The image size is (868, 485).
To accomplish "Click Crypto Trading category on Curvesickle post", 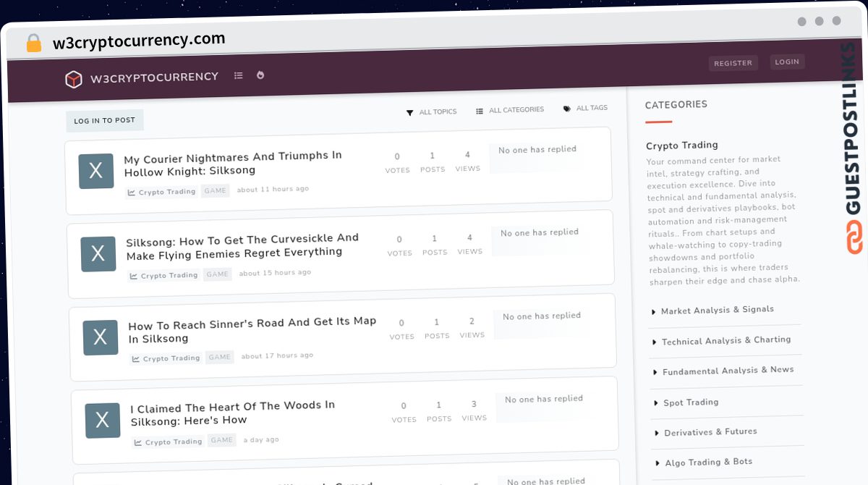I will [163, 275].
